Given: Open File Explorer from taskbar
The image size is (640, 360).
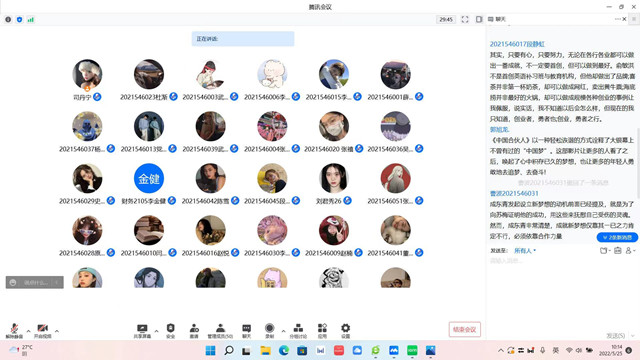Looking at the screenshot, I should click(266, 350).
